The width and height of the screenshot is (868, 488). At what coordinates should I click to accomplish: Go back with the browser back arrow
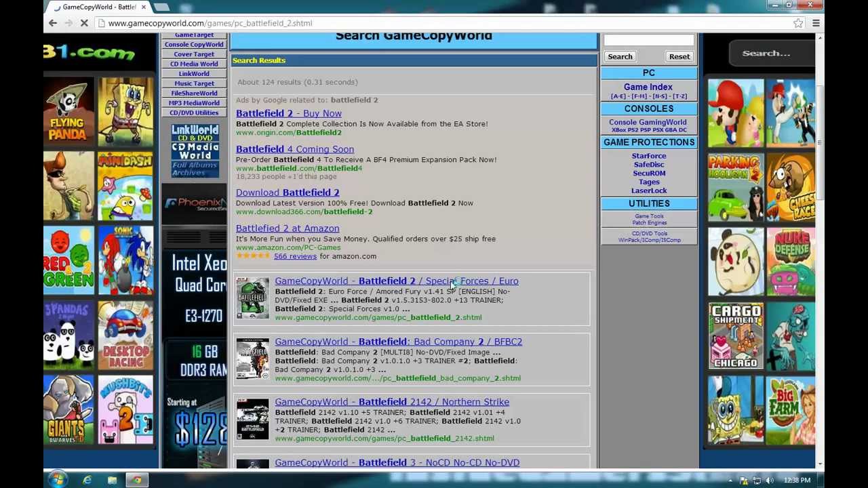click(52, 23)
